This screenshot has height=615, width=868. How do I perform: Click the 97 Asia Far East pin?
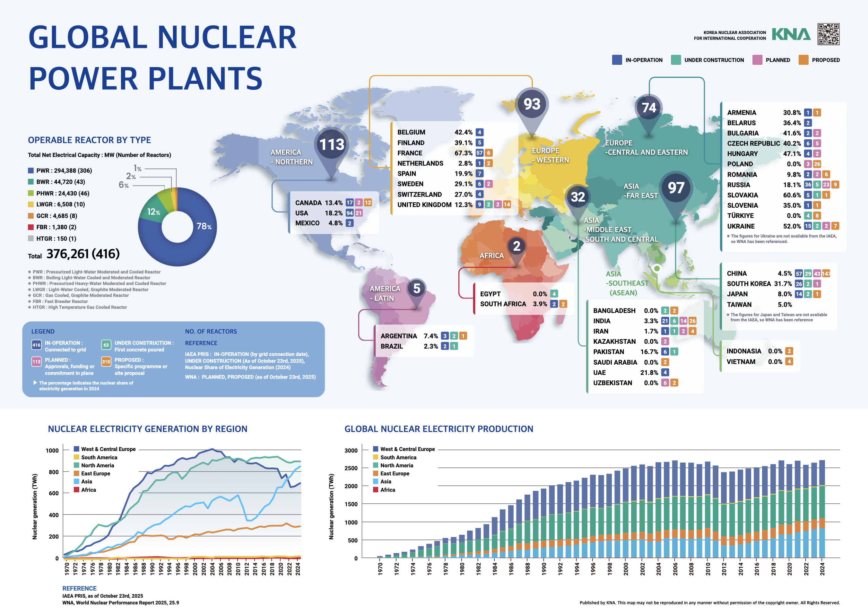point(676,188)
